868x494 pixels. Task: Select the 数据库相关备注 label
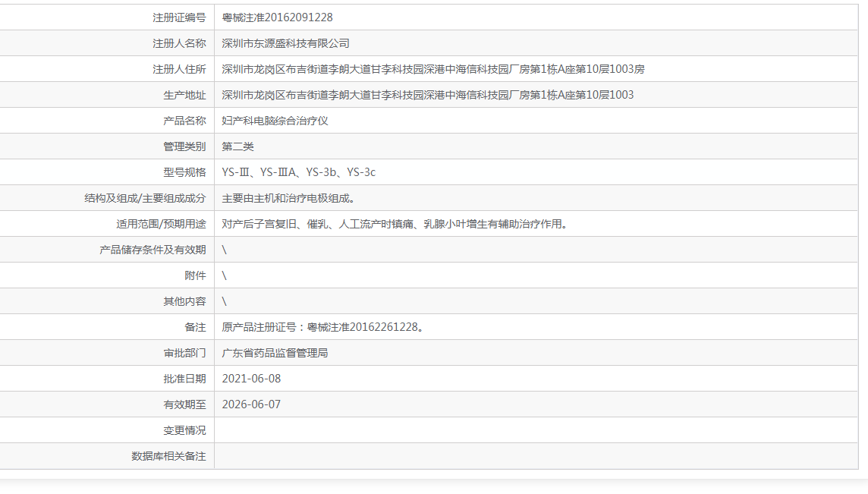(x=168, y=456)
